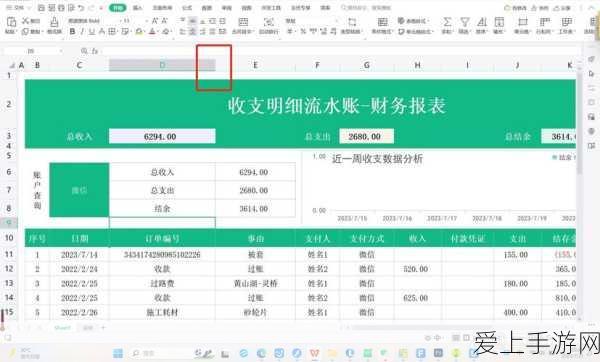The height and width of the screenshot is (362, 600).
Task: Click the Filter funnel icon
Action: (x=465, y=22)
